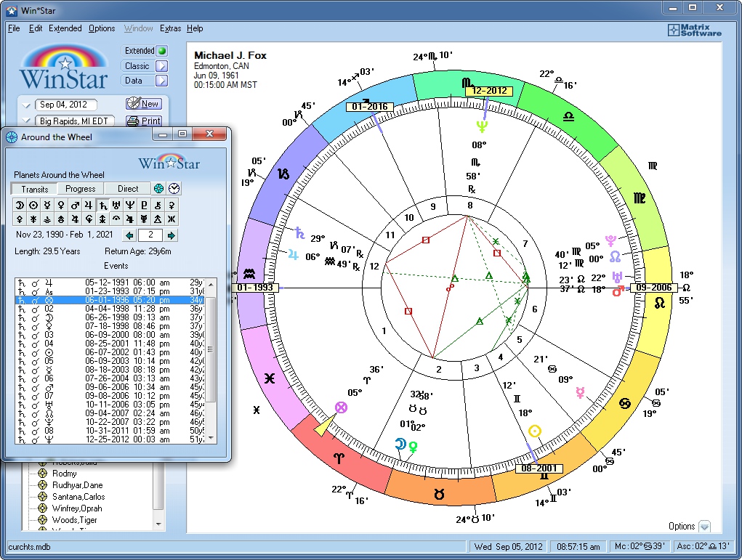Screen dimensions: 742x560
Task: Select the Jupiter glyph button
Action: coord(89,205)
